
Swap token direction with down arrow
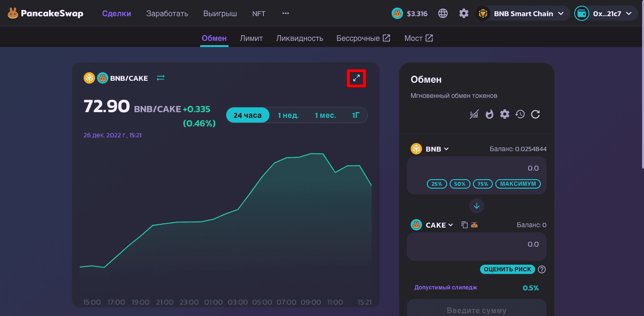coord(477,206)
